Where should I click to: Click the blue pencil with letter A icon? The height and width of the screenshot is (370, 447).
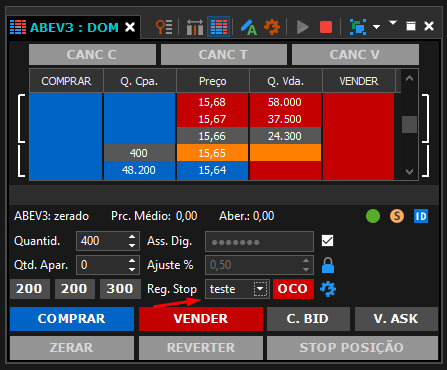[248, 27]
